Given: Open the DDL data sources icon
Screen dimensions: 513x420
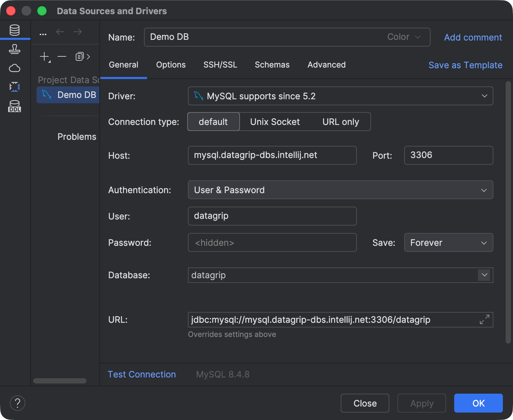Looking at the screenshot, I should tap(15, 106).
